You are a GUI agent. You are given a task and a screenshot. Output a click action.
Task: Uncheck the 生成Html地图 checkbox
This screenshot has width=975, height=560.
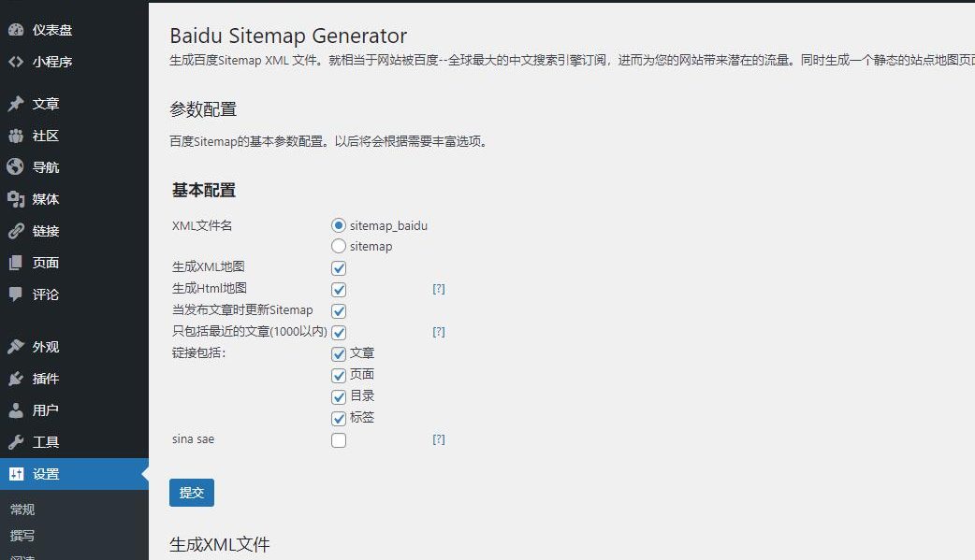338,290
